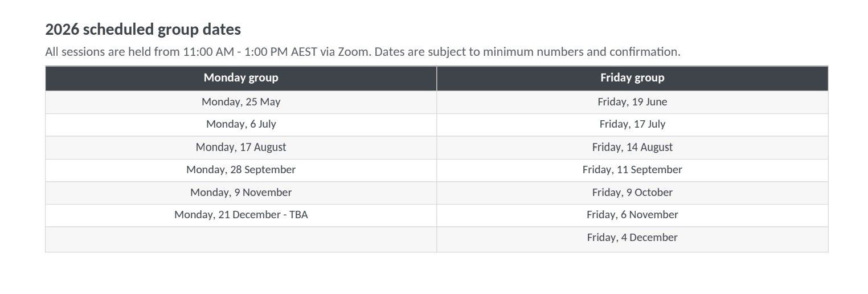
Task: Click the empty last Monday group cell
Action: (x=241, y=239)
